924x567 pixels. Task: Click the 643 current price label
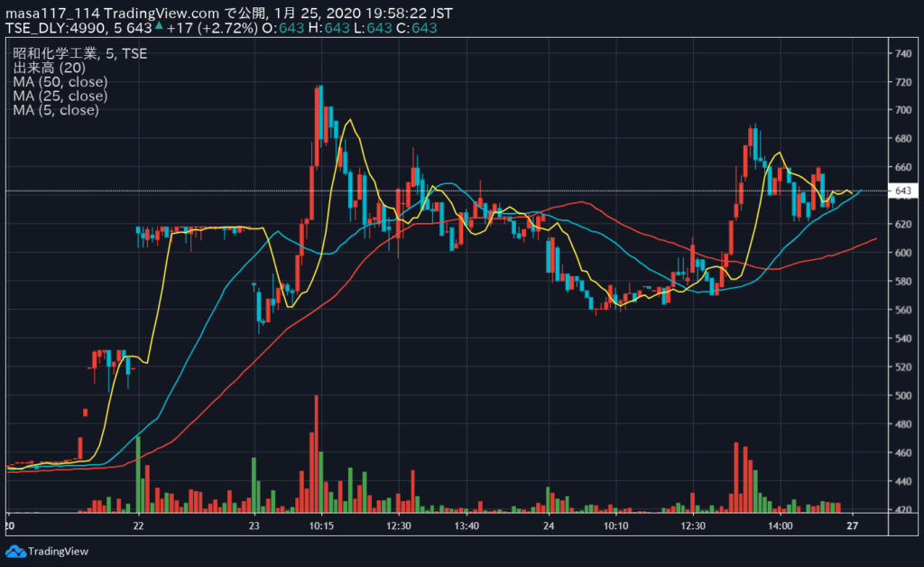coord(902,191)
